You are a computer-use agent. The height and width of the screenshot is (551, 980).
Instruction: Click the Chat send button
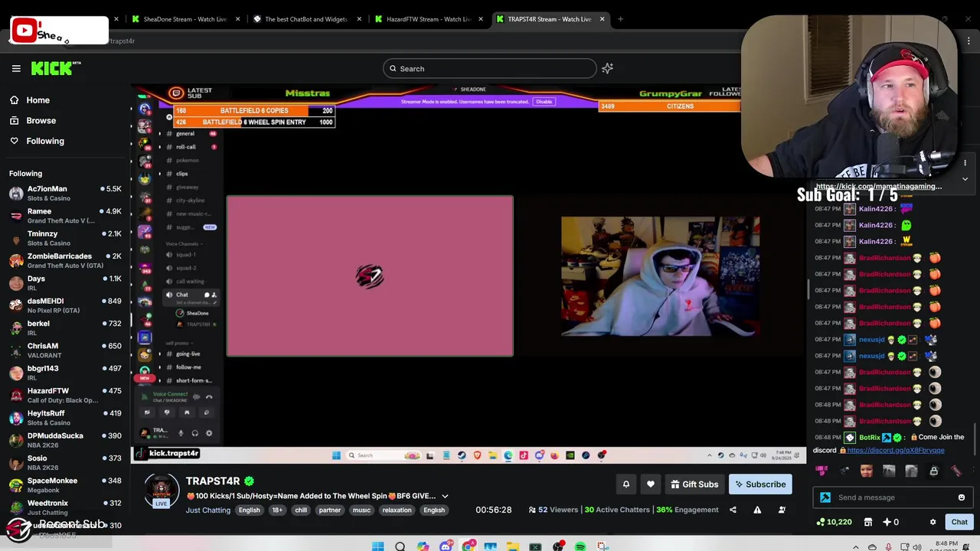click(x=959, y=522)
